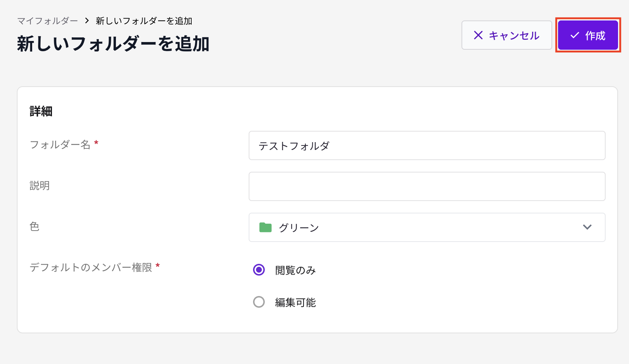
Task: Click the フォルダー名 input containing テストフォルダ
Action: [x=427, y=145]
